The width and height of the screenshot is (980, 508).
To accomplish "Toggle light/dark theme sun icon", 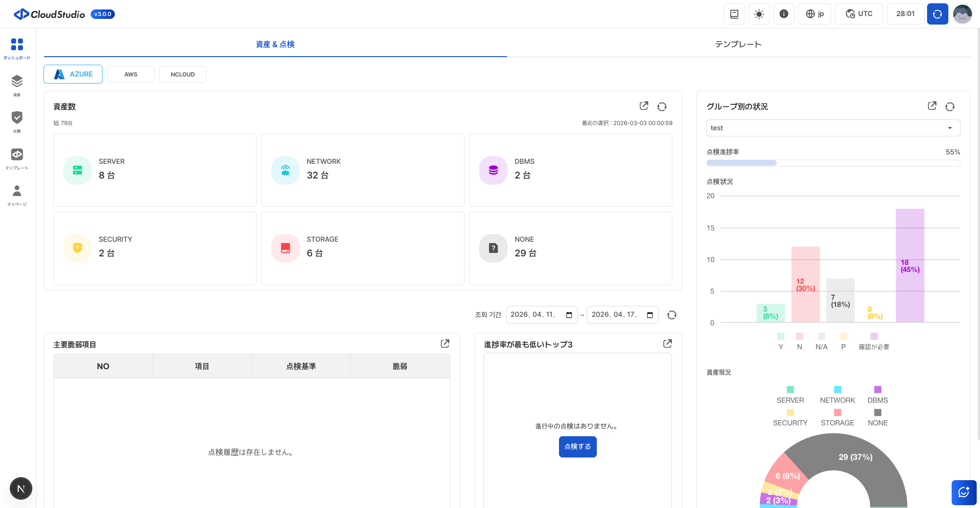I will click(759, 14).
